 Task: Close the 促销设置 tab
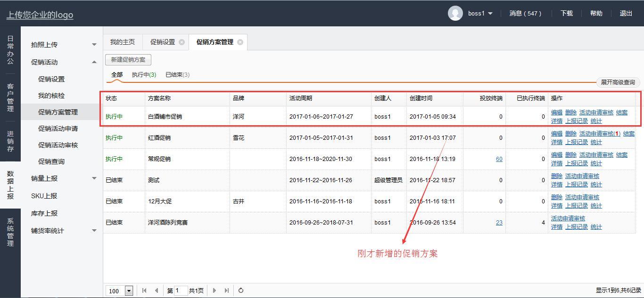(x=182, y=42)
